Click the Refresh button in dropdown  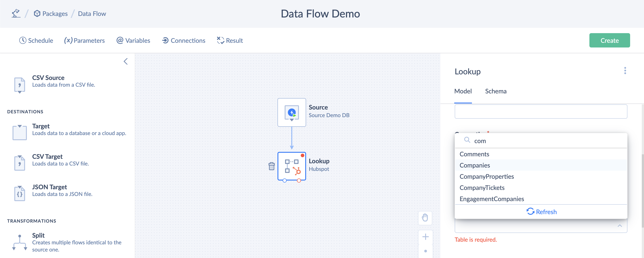tap(541, 212)
